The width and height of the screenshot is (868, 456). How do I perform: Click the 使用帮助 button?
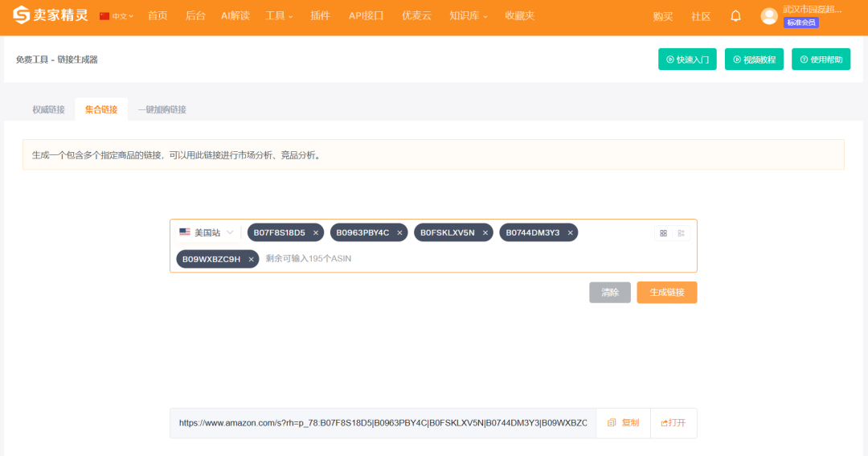click(x=821, y=60)
